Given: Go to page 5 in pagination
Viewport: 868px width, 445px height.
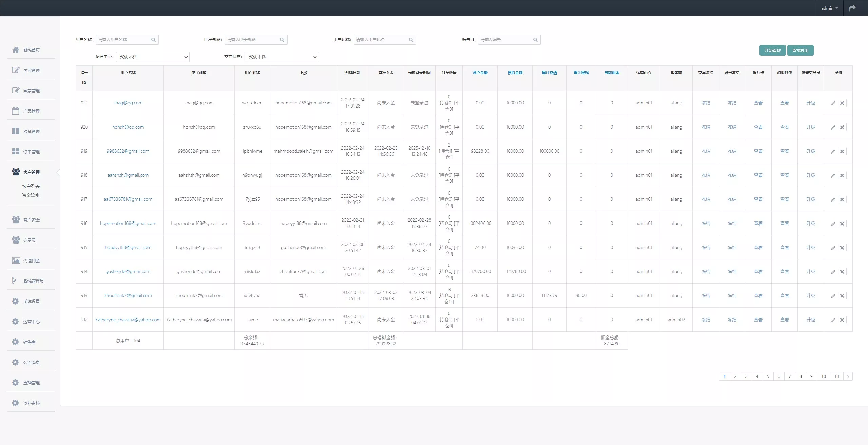Looking at the screenshot, I should coord(768,376).
